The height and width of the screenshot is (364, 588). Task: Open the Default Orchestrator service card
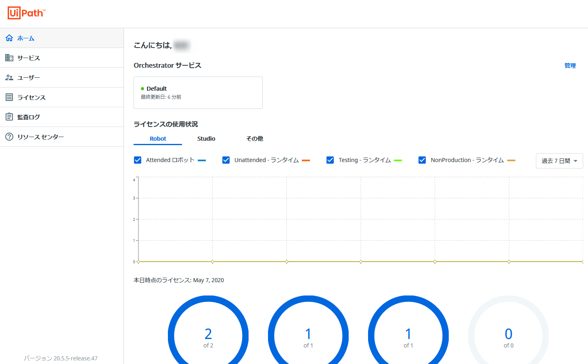[198, 93]
